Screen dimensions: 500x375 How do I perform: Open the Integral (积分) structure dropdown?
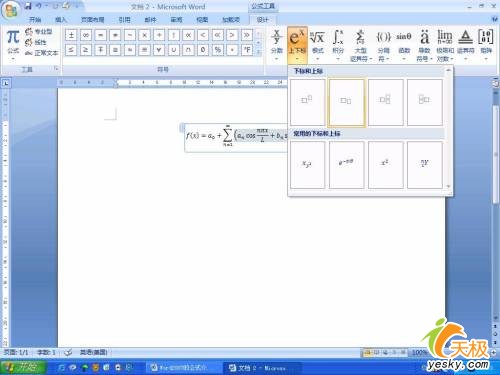(x=338, y=45)
